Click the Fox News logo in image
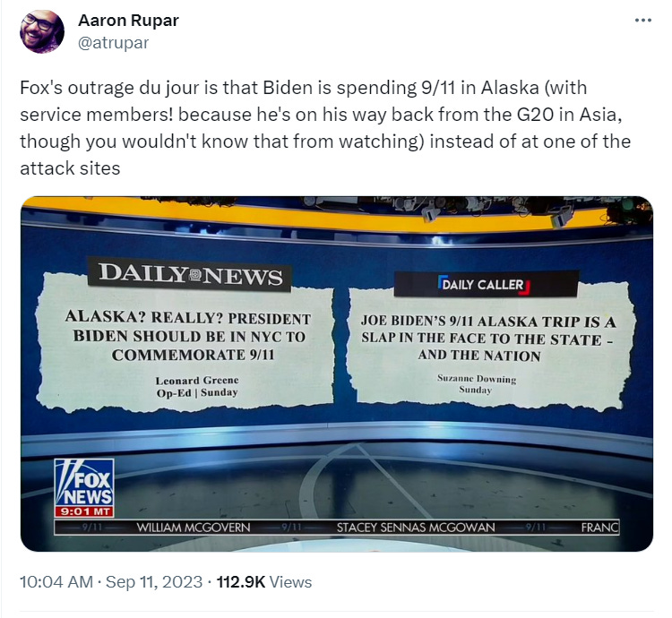672x618 pixels. 84,482
